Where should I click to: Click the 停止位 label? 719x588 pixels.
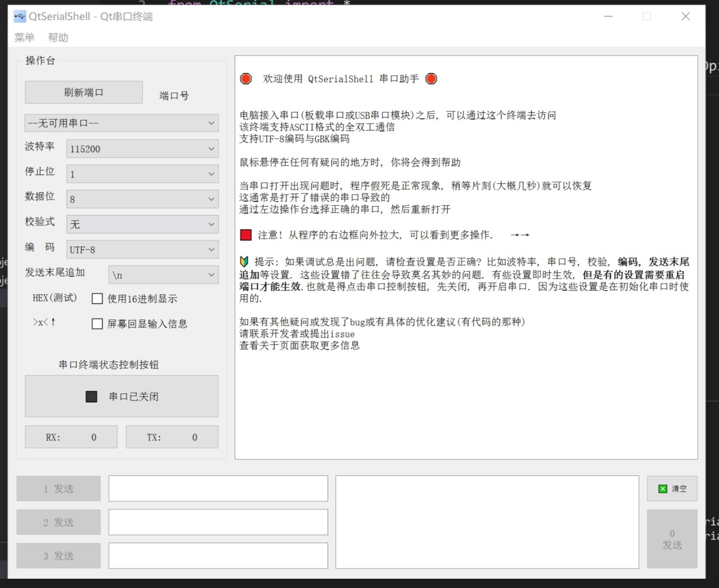tap(39, 172)
